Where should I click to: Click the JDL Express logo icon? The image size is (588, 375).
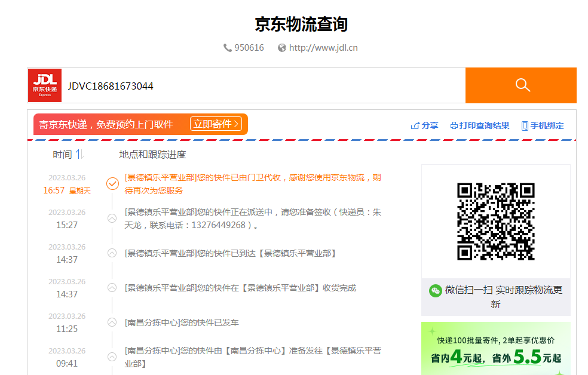coord(45,85)
